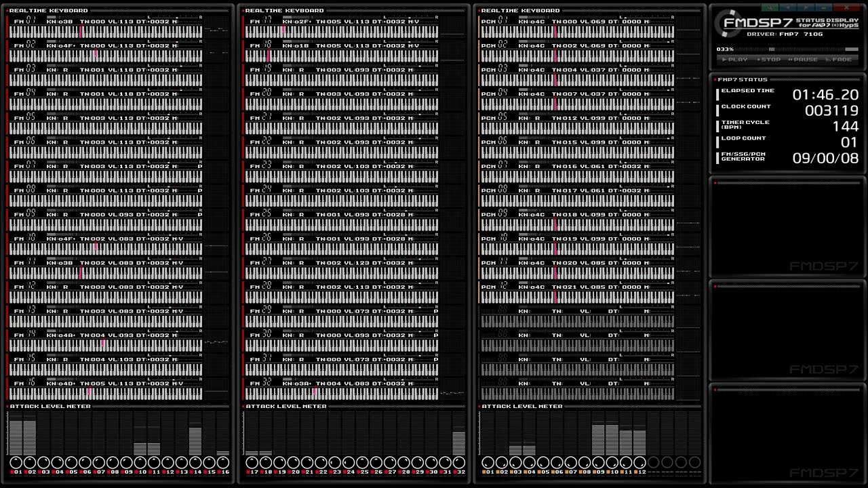Image resolution: width=868 pixels, height=488 pixels.
Task: Click the pan knob for FM channel 32
Action: point(459,463)
